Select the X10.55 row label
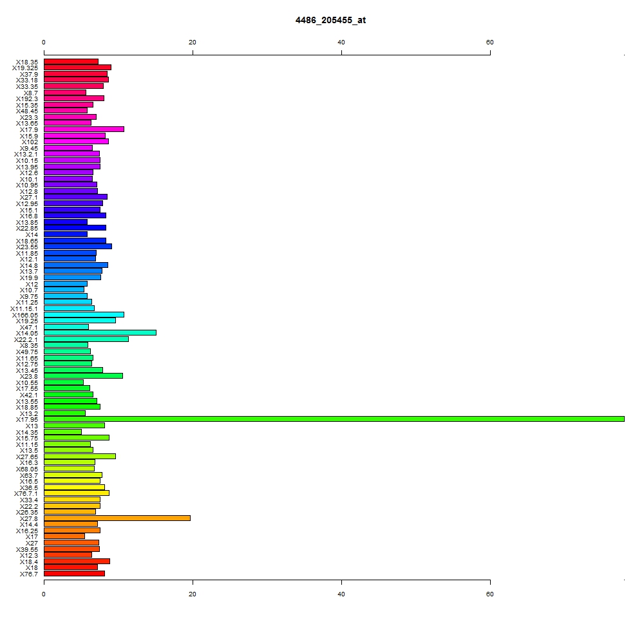This screenshot has width=644, height=644. [26, 383]
